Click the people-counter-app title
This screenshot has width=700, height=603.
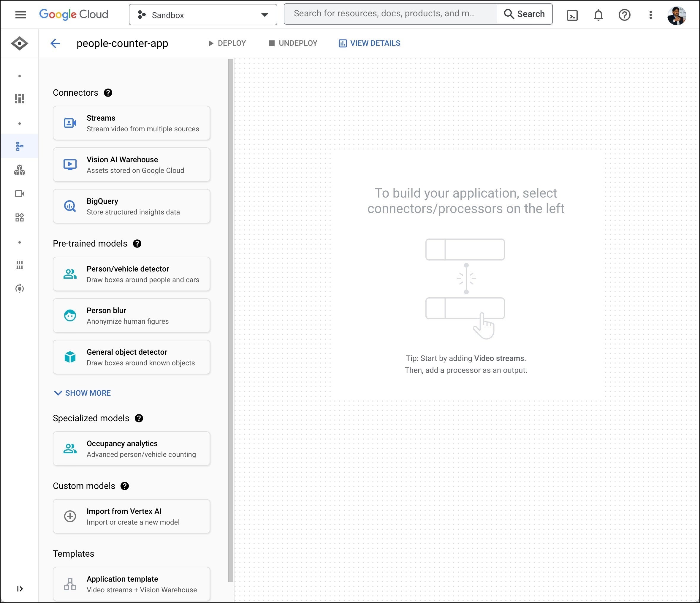[122, 43]
